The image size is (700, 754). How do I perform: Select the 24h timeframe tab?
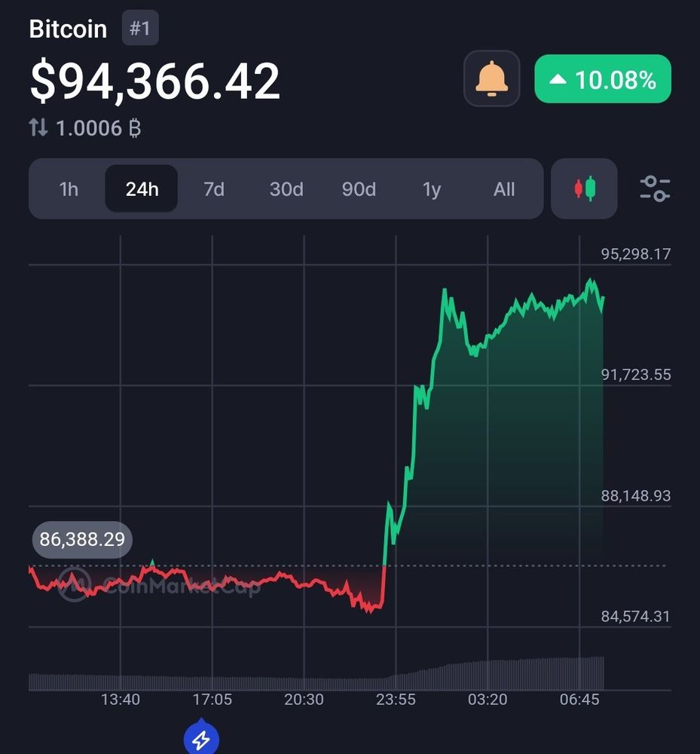tap(142, 189)
